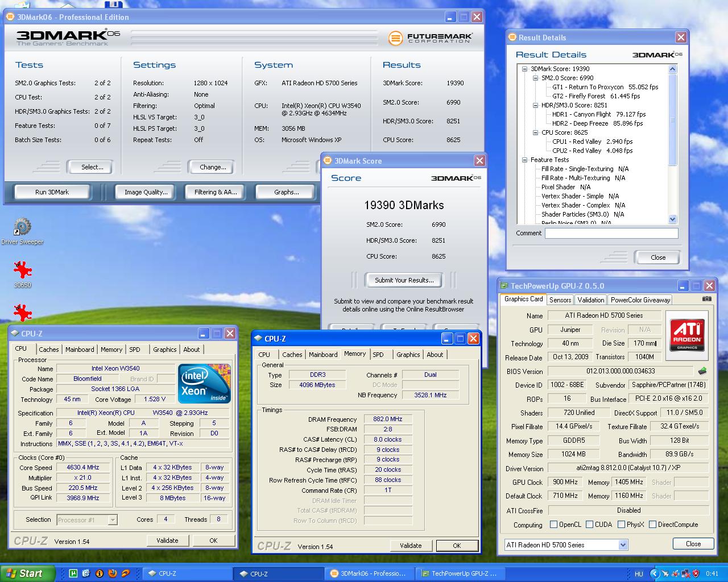This screenshot has height=582, width=728.
Task: Click the GPU-Z screenshot camera icon
Action: pos(706,299)
